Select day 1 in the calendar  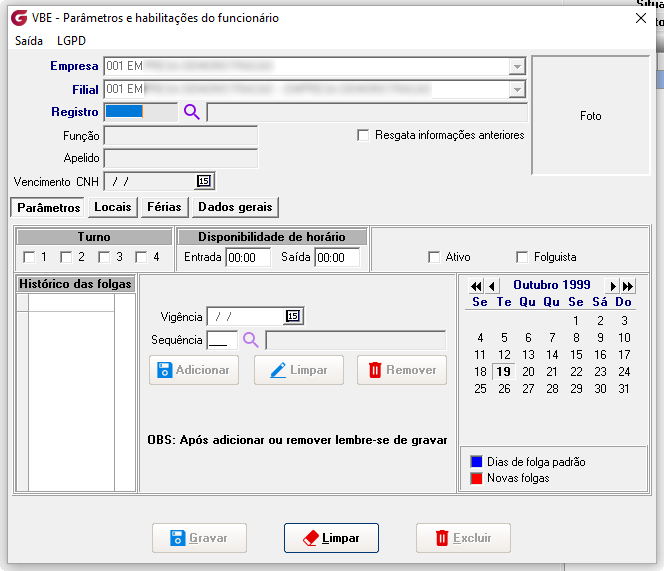click(x=576, y=321)
